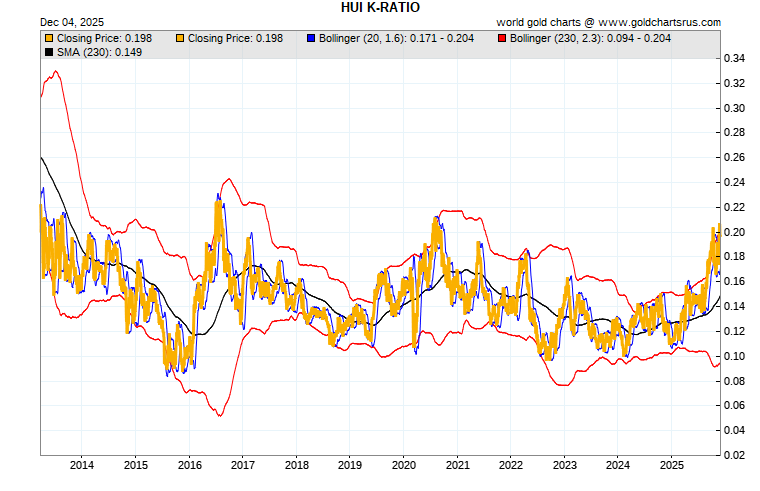Viewport: 760px width, 491px height.
Task: Click the 2019 x-axis label
Action: point(350,465)
